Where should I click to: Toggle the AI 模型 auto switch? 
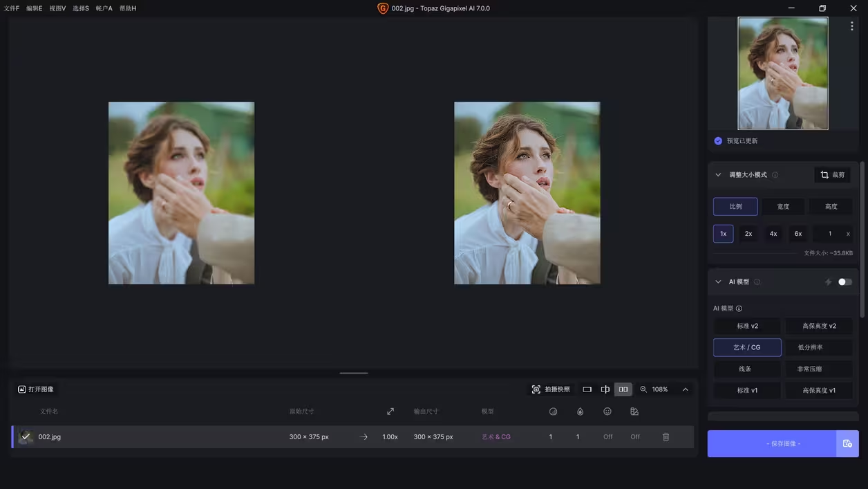click(845, 282)
